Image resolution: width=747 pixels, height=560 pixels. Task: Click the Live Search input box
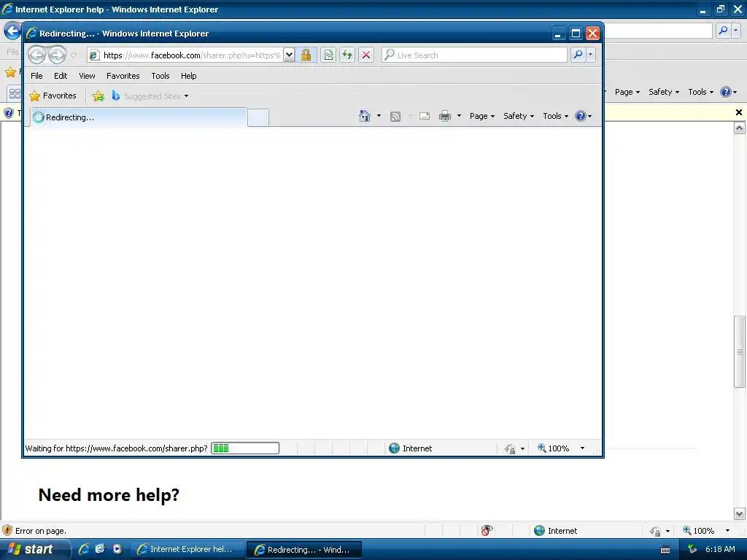point(474,55)
